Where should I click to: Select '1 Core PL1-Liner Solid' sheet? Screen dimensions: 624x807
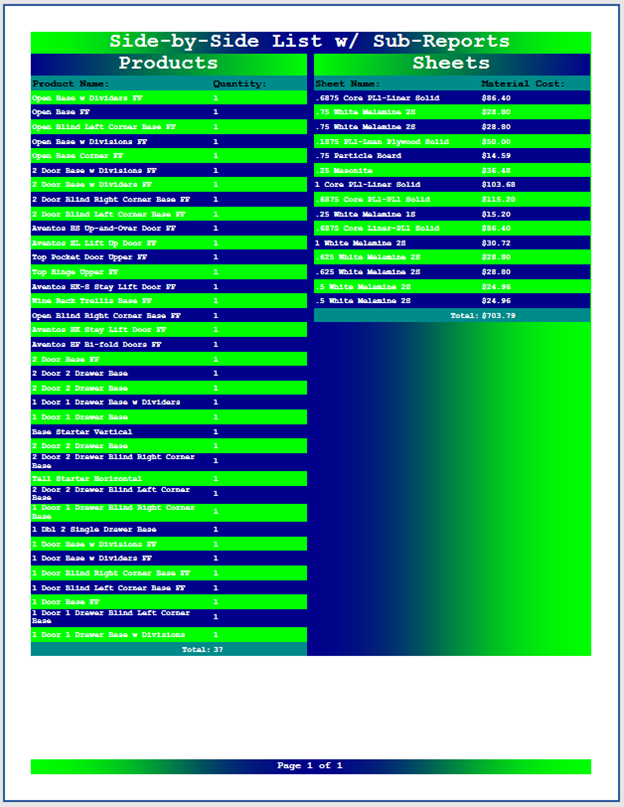[x=368, y=184]
